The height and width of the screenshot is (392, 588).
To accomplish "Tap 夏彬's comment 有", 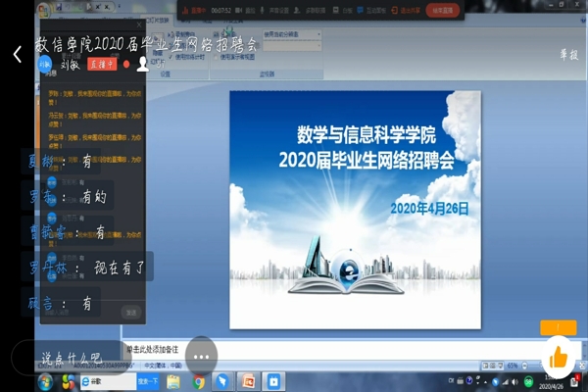I will pos(87,162).
